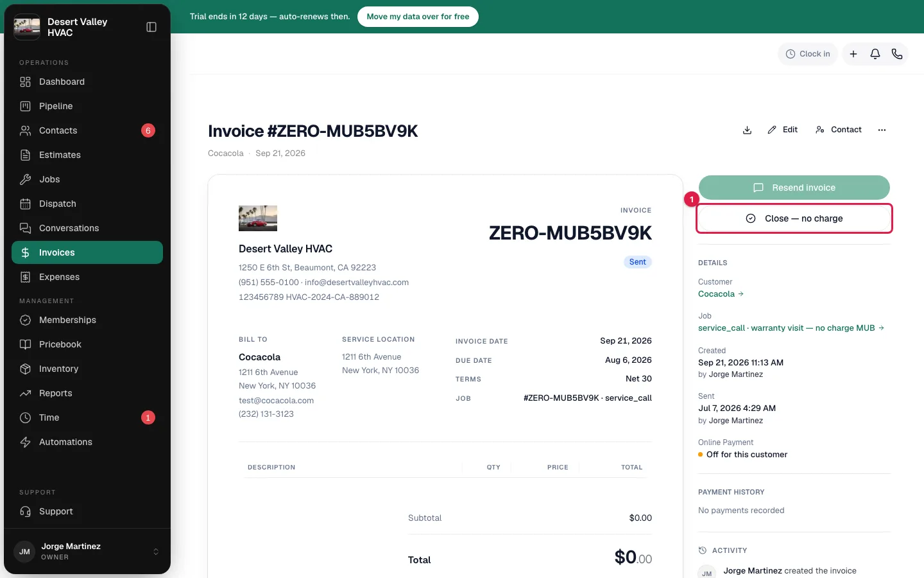This screenshot has height=578, width=924.
Task: Click Edit invoice button
Action: 783,130
